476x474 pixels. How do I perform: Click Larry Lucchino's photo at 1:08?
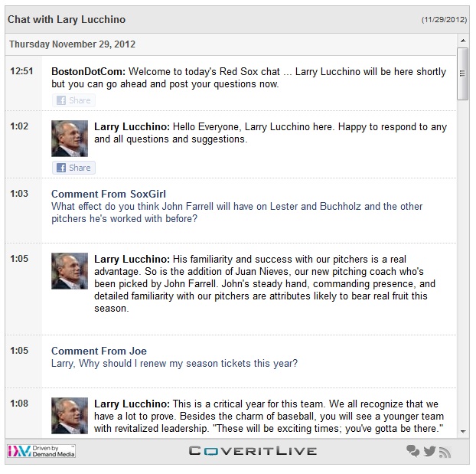70,416
